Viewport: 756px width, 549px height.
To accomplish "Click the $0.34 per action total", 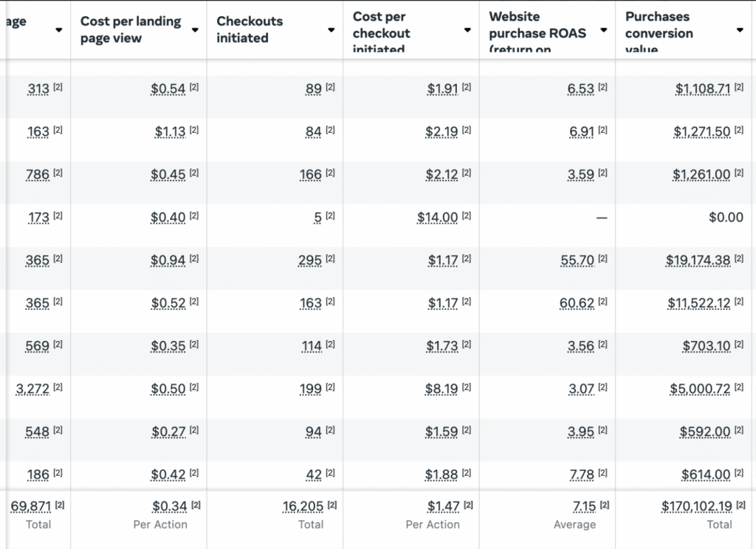I will click(169, 507).
